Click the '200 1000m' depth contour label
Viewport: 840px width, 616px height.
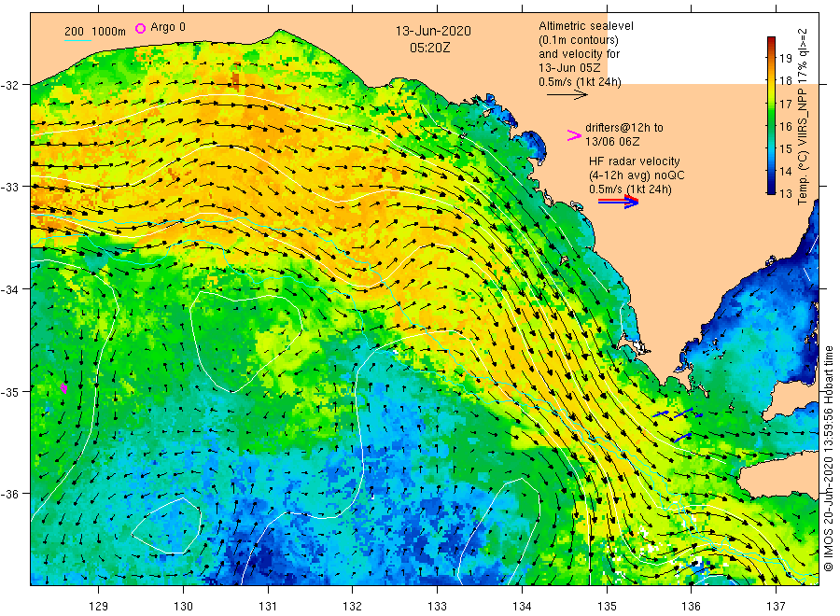pyautogui.click(x=95, y=32)
